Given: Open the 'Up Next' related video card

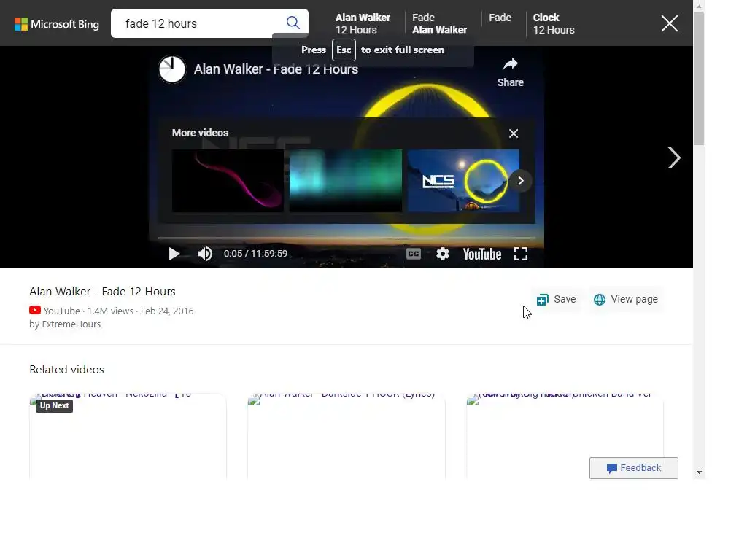Looking at the screenshot, I should pos(128,436).
